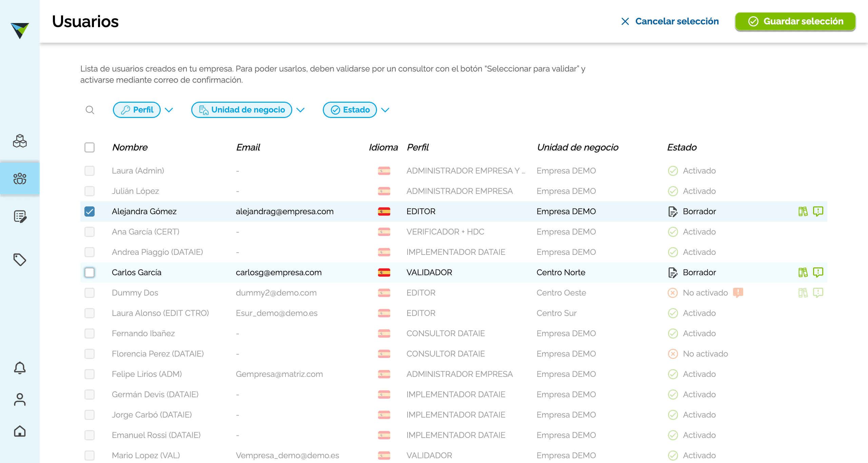Sort by the Email column header

[248, 147]
